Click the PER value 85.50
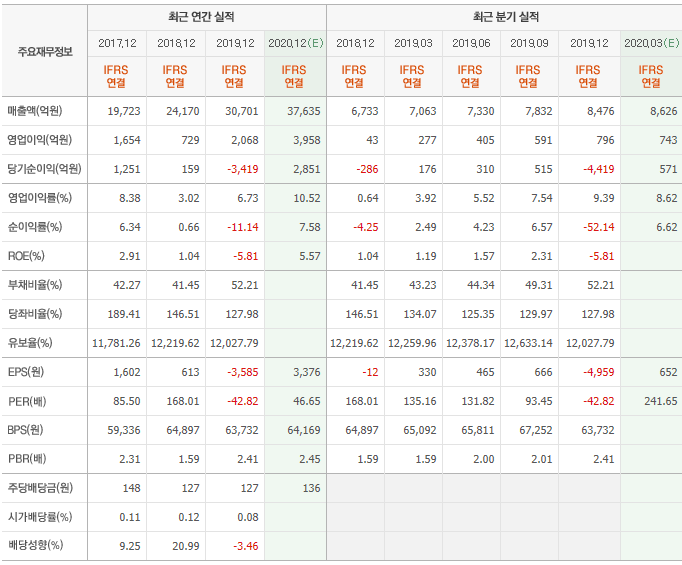The height and width of the screenshot is (565, 682). [x=127, y=401]
